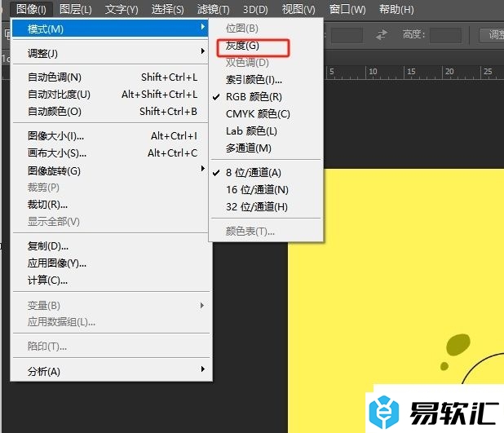
Task: Open the 3D(D) menu
Action: (255, 9)
